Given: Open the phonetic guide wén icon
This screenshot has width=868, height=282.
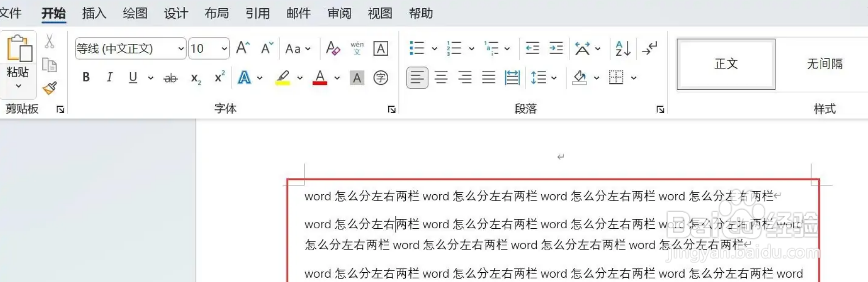Looking at the screenshot, I should [357, 48].
